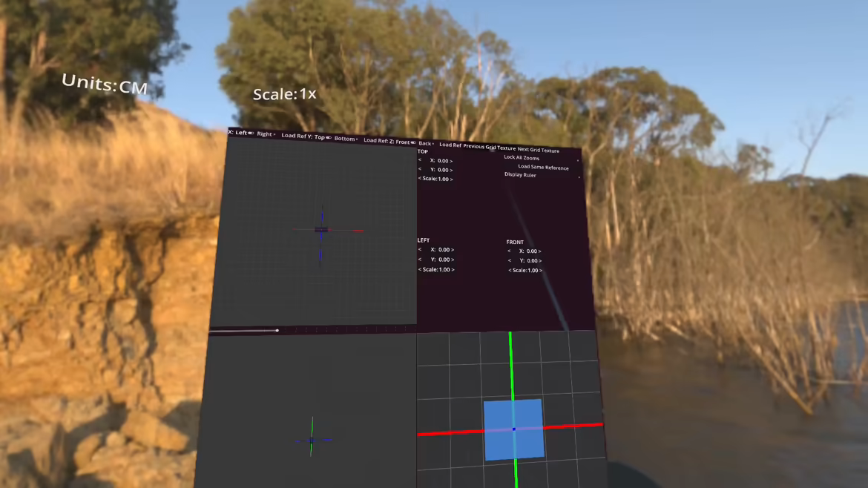868x488 pixels.
Task: Click the Scale:1x label
Action: pos(285,94)
